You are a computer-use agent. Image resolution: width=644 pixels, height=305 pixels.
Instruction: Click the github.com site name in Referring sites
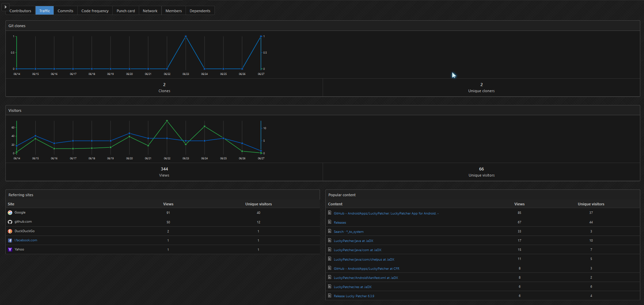point(23,222)
